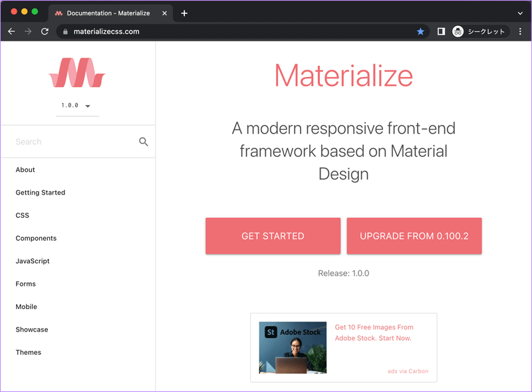Viewport: 532px width, 392px height.
Task: Navigate to the Getting Started page
Action: pyautogui.click(x=40, y=192)
